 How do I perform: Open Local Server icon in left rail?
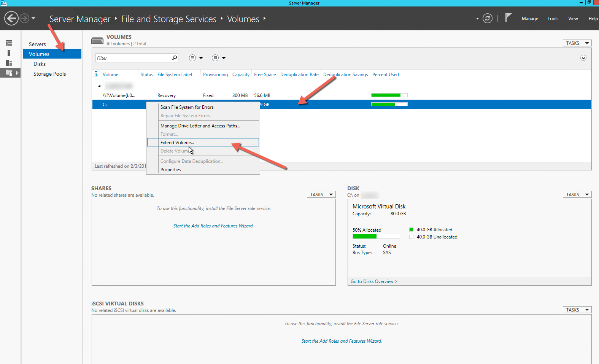(x=9, y=53)
